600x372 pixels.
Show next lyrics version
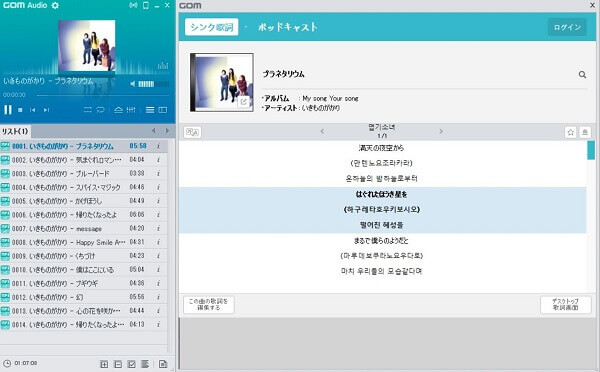click(x=441, y=131)
